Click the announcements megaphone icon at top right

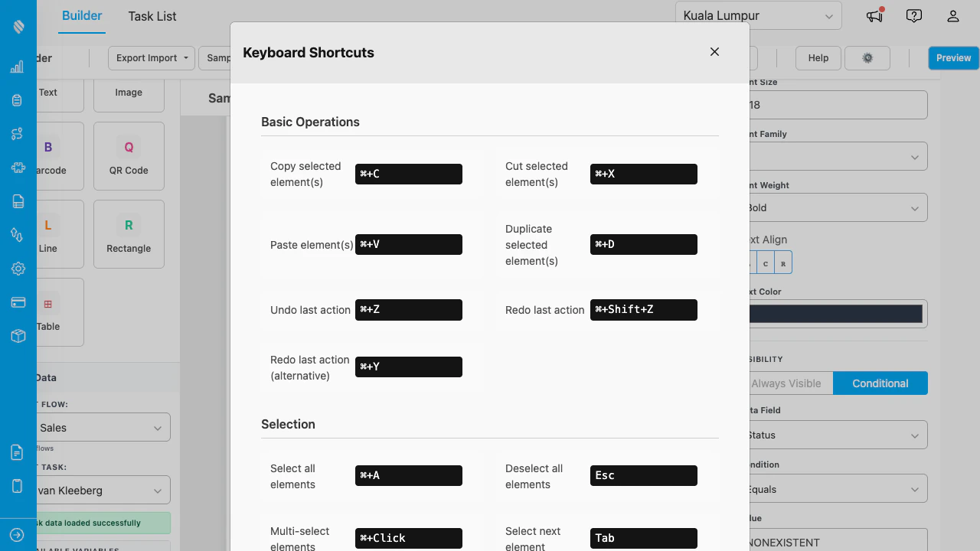click(x=874, y=15)
